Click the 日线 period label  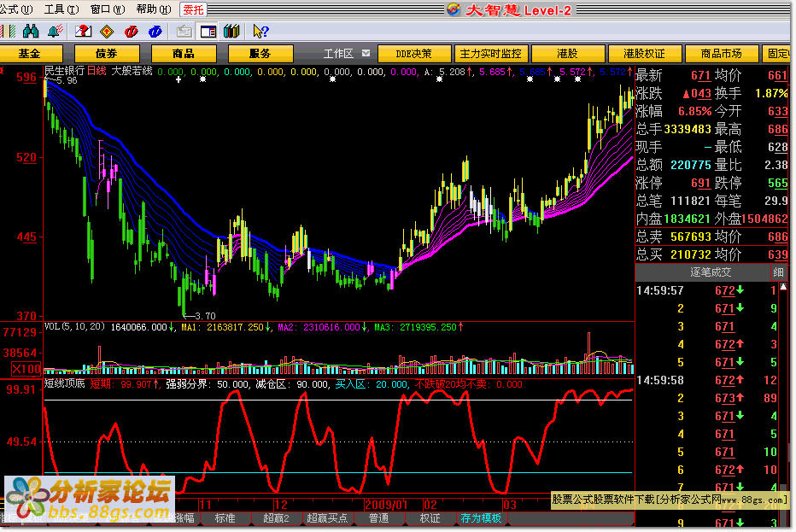pyautogui.click(x=97, y=71)
